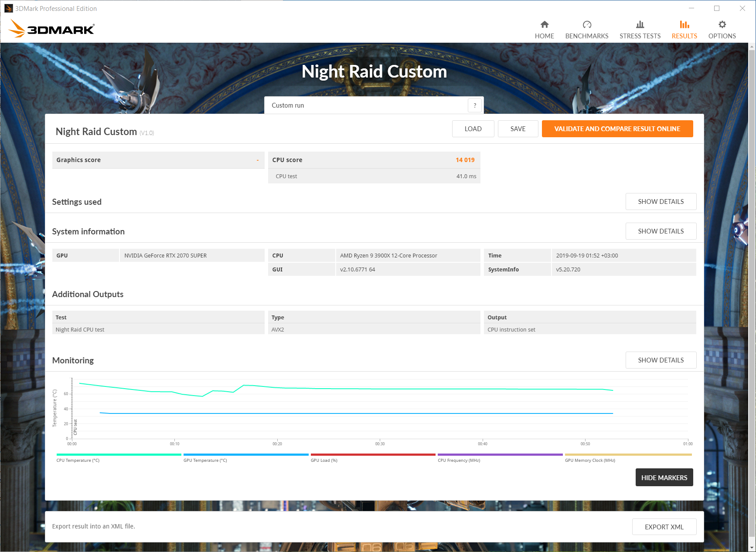This screenshot has width=756, height=552.
Task: Click the Graphics score row
Action: [x=158, y=160]
